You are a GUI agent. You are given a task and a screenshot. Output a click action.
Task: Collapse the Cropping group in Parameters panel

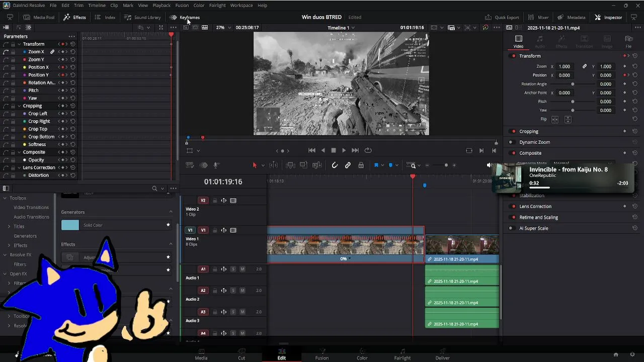pos(19,106)
